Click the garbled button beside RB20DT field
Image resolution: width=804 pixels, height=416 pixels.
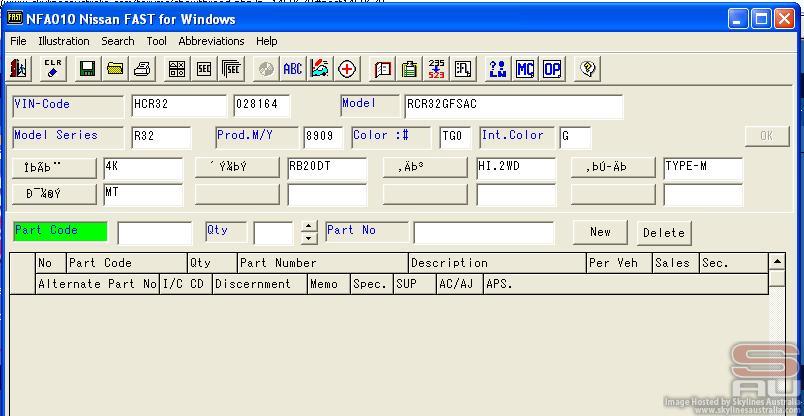point(237,168)
